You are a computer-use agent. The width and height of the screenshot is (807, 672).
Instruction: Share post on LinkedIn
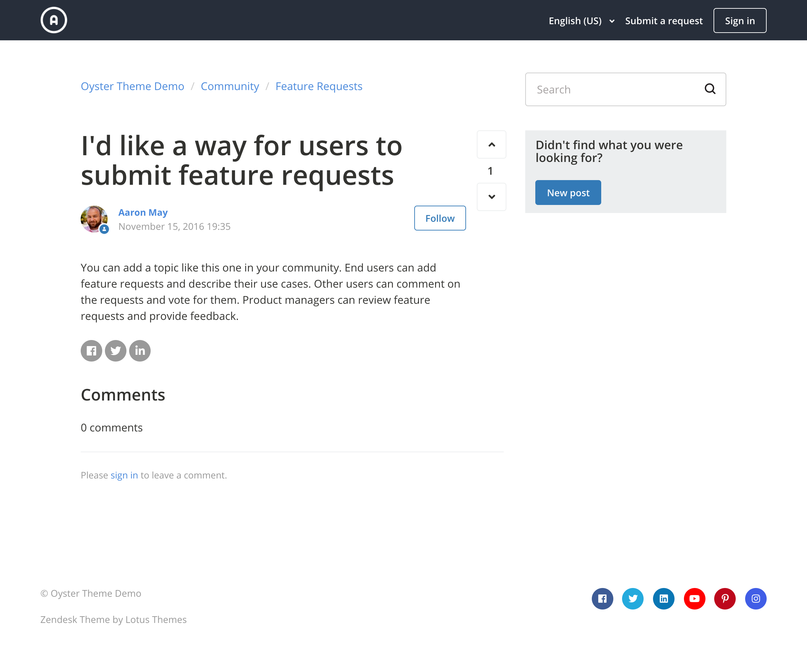coord(140,350)
